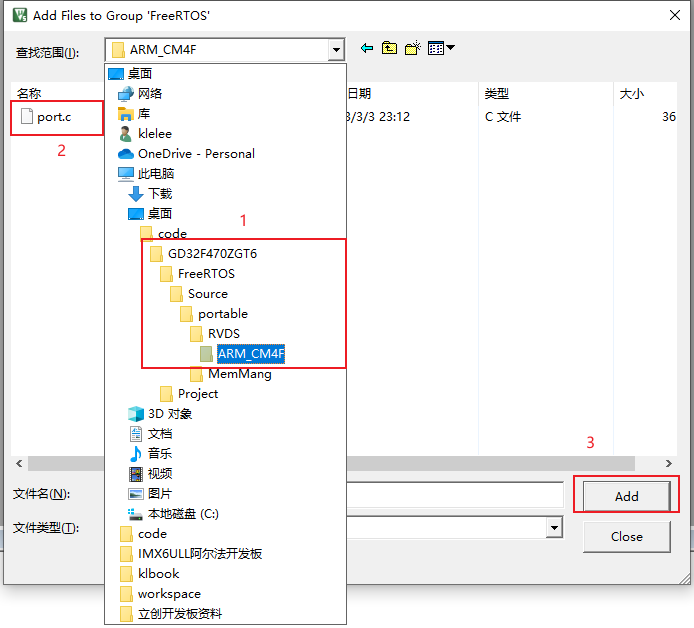Sort files by 类型 column header
This screenshot has height=628, width=694.
497,93
